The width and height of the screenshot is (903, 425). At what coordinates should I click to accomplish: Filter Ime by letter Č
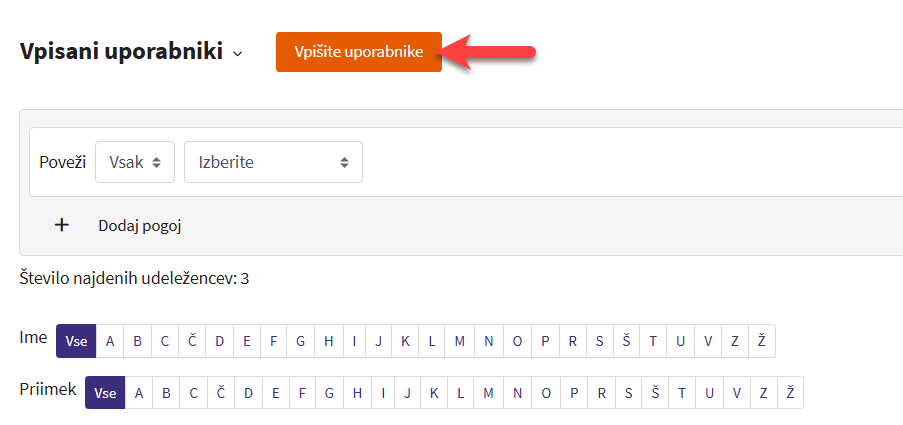click(192, 341)
